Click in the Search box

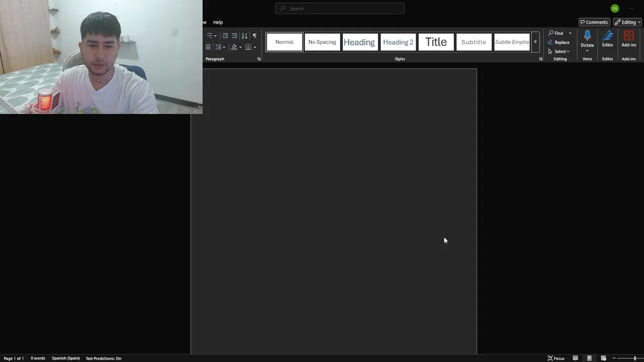pyautogui.click(x=340, y=9)
